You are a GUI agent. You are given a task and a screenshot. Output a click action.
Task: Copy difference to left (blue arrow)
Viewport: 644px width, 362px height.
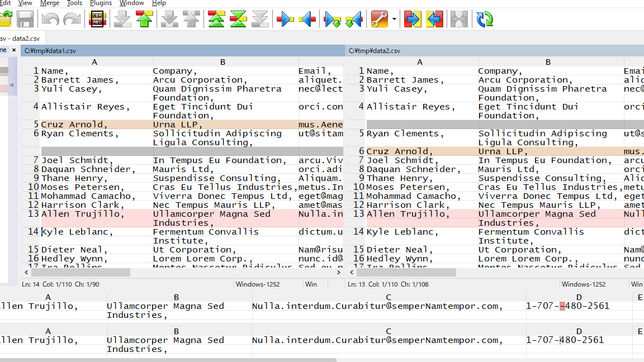307,20
